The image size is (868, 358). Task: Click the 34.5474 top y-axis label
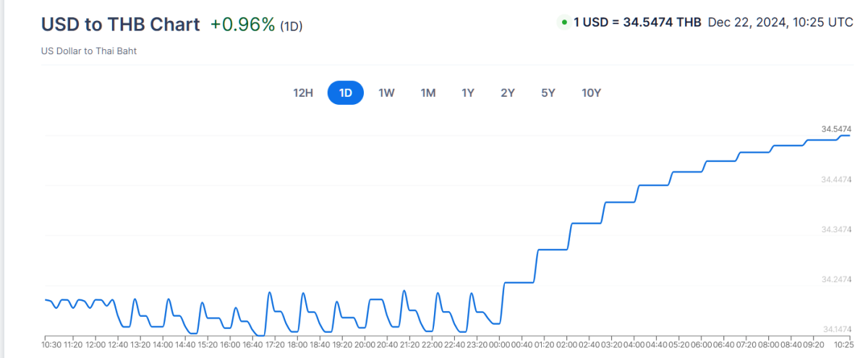pos(835,129)
